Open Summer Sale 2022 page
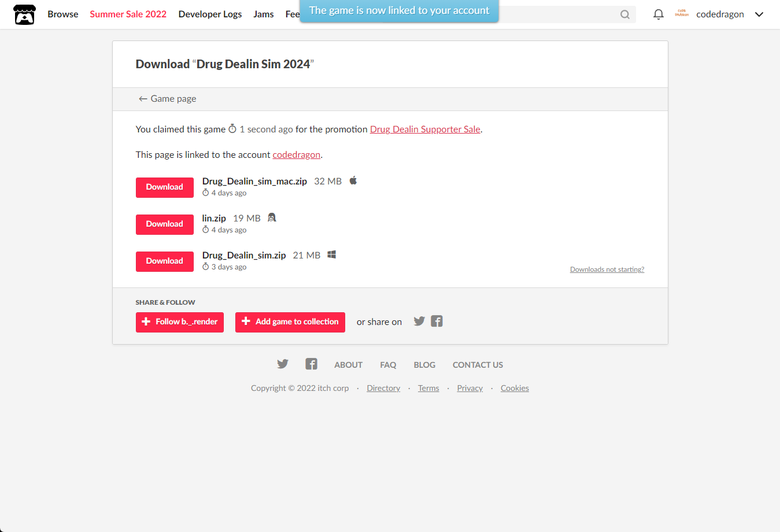780x532 pixels. click(128, 14)
